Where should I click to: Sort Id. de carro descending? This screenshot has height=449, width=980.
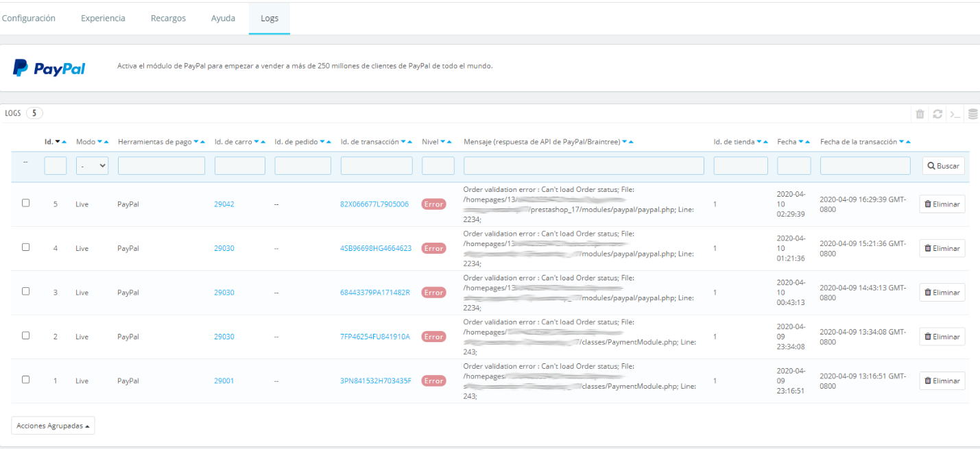click(x=256, y=142)
